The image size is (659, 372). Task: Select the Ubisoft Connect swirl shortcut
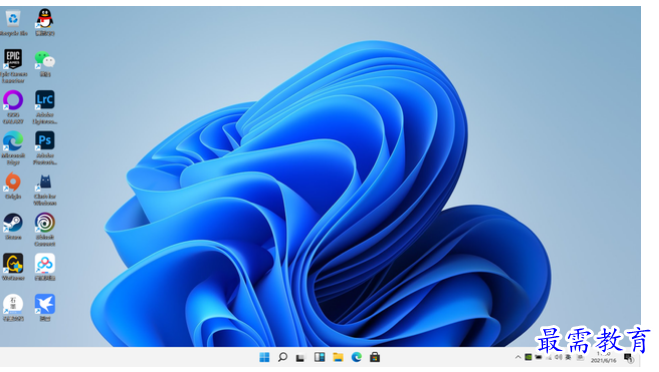[x=45, y=229]
